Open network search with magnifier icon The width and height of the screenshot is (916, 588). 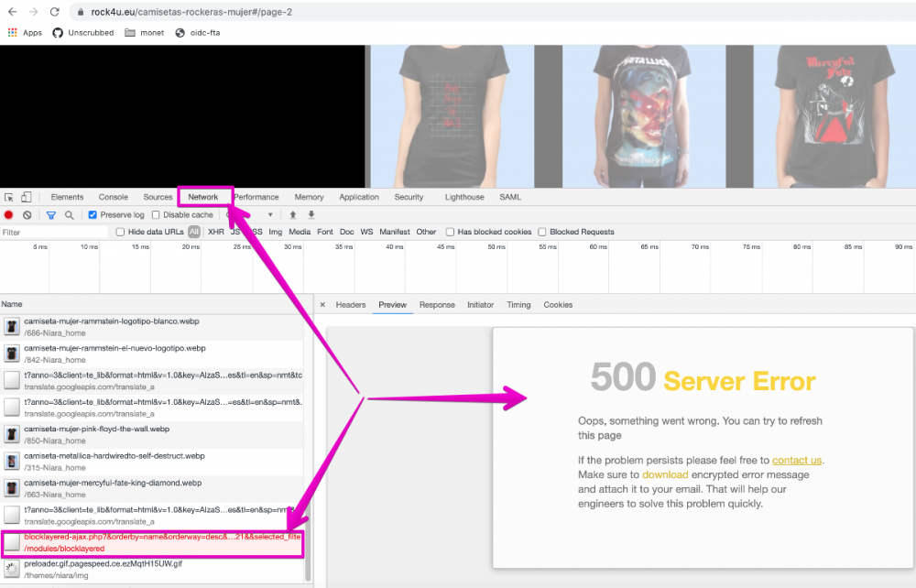(70, 215)
